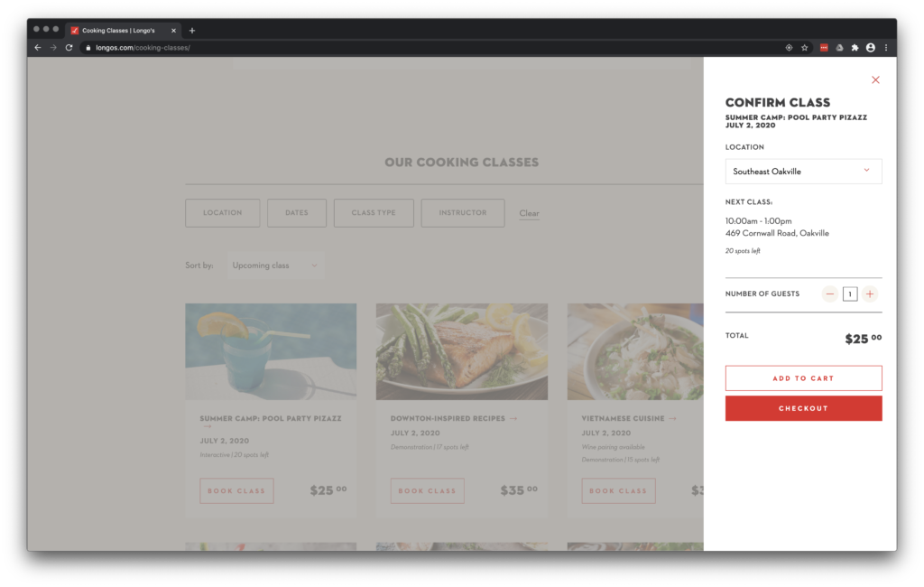This screenshot has width=924, height=587.
Task: Go back to the previous page
Action: click(38, 48)
